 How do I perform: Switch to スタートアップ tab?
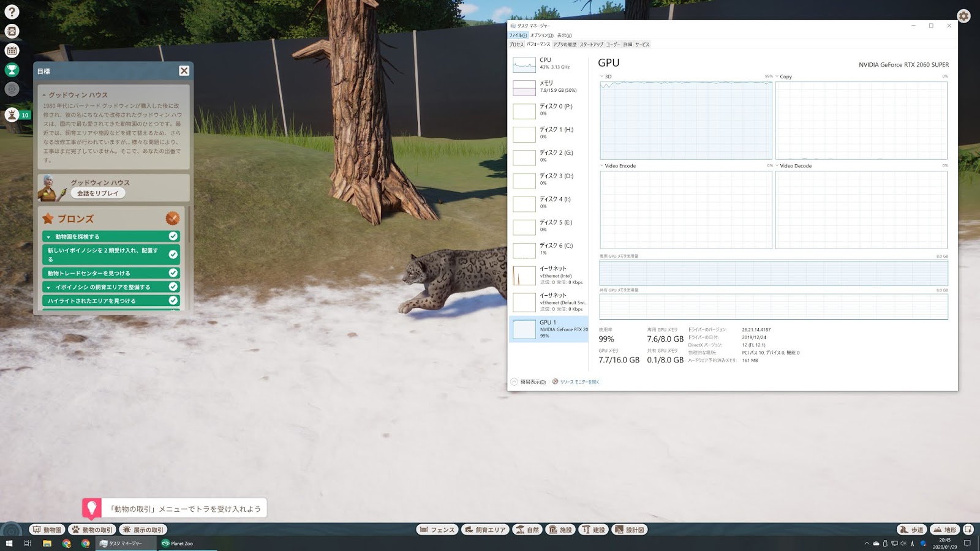click(592, 45)
